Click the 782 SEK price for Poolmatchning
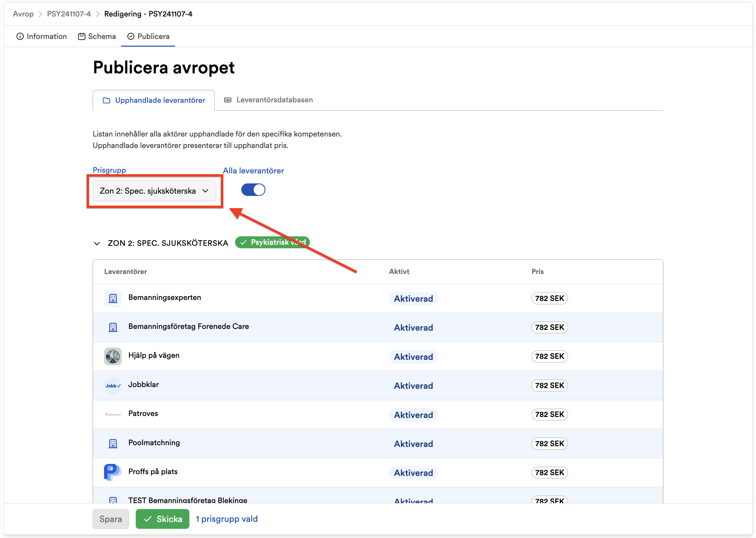The height and width of the screenshot is (538, 756). point(549,444)
